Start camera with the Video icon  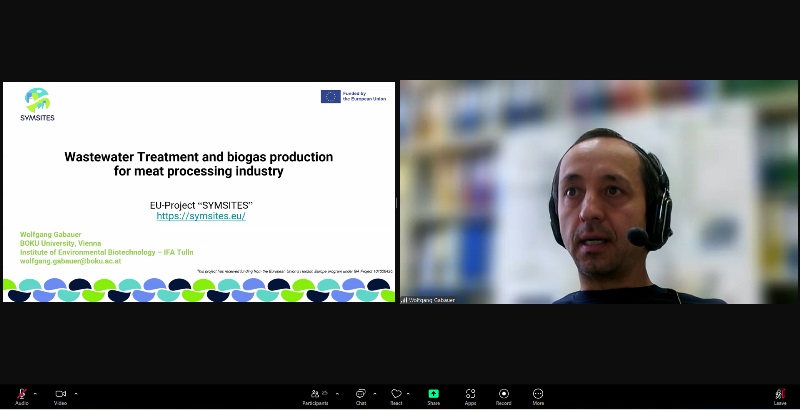pyautogui.click(x=61, y=394)
